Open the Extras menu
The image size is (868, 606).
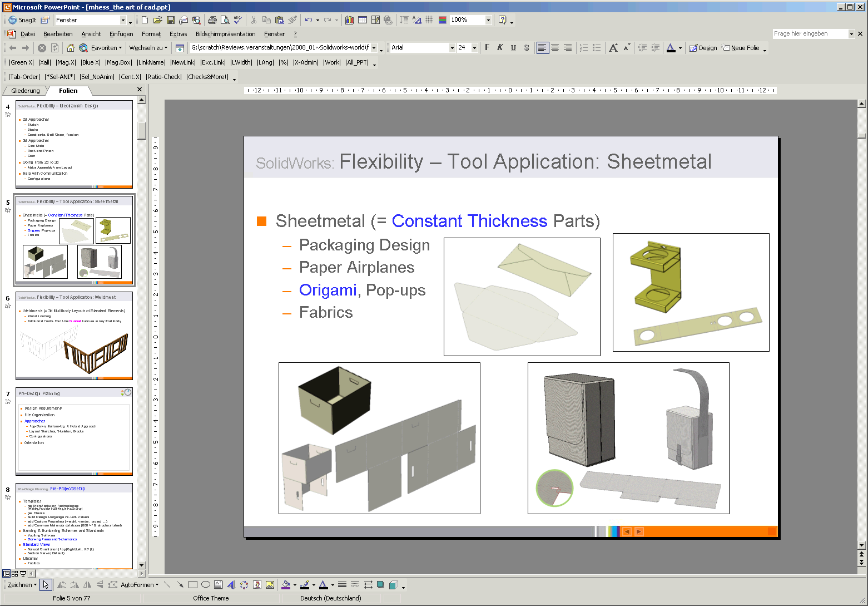(178, 34)
